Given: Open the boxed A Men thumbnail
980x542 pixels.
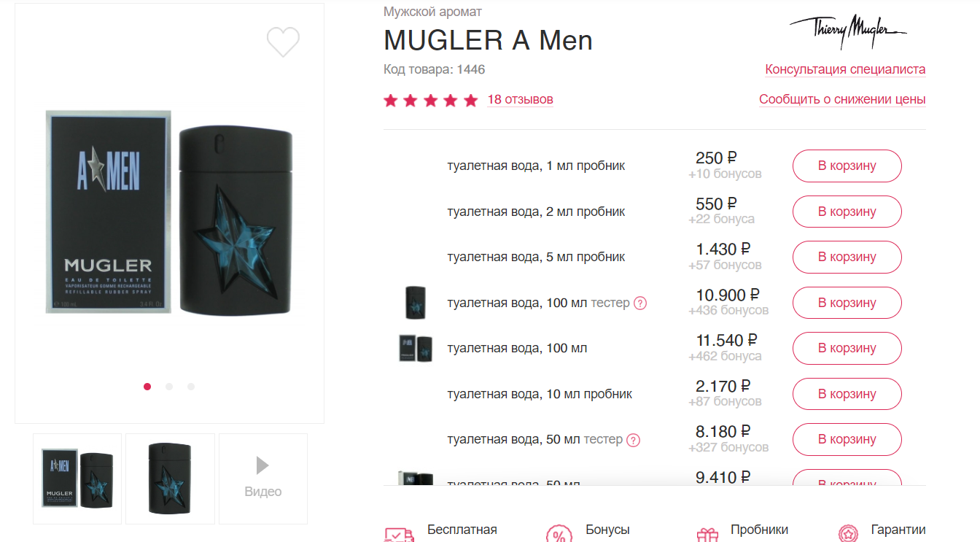Looking at the screenshot, I should click(77, 479).
